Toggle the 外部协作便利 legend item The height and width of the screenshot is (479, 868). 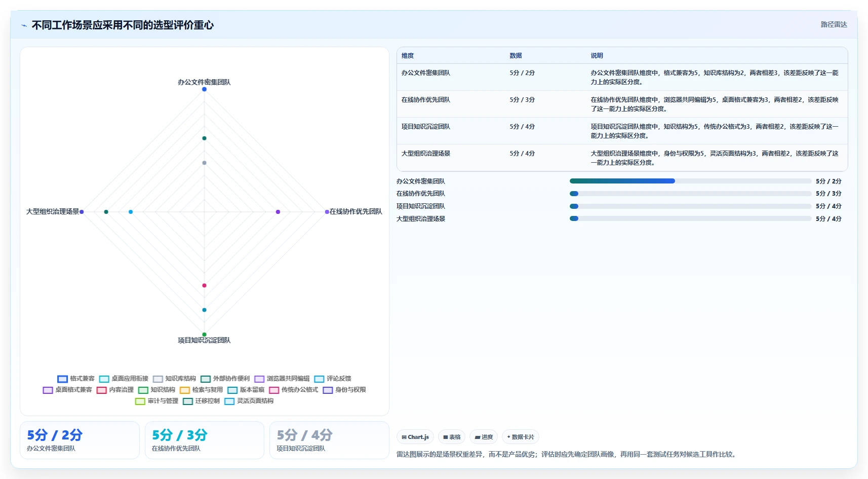(x=225, y=379)
